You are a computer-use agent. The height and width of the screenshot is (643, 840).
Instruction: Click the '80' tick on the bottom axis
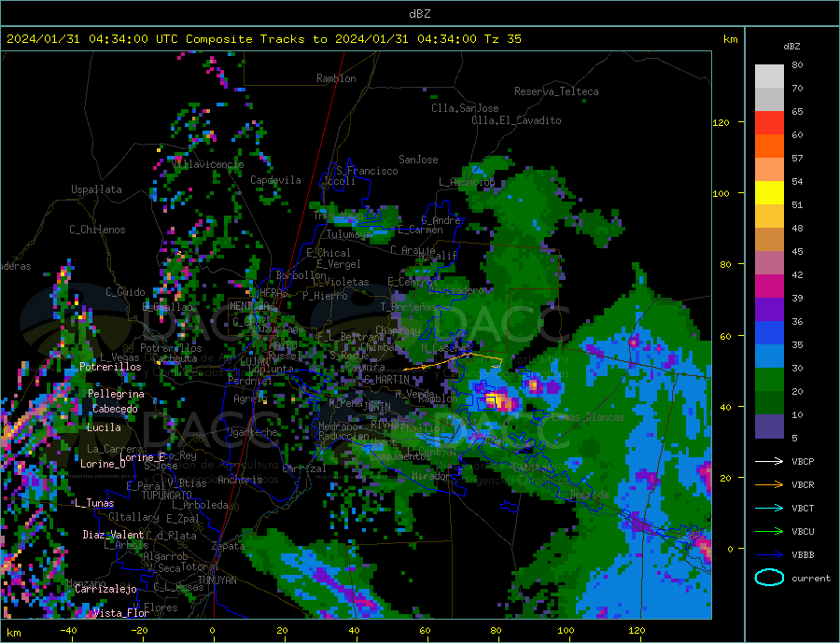pos(496,631)
